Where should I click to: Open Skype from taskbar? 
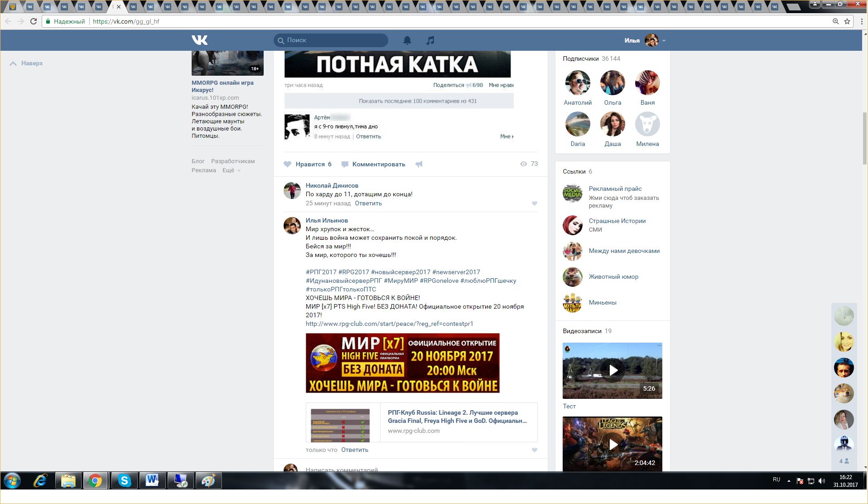click(x=124, y=480)
